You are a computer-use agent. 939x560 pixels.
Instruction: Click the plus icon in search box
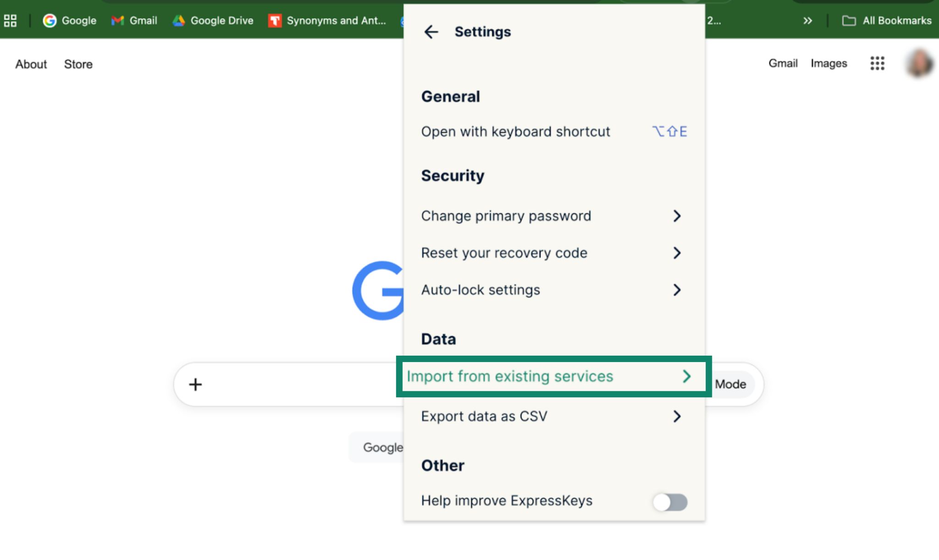click(195, 384)
